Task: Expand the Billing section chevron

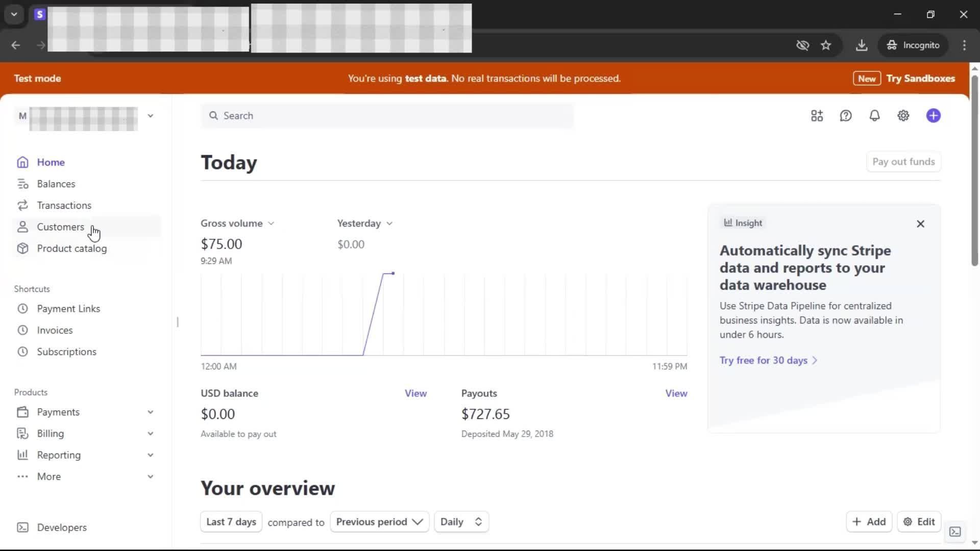Action: (150, 433)
